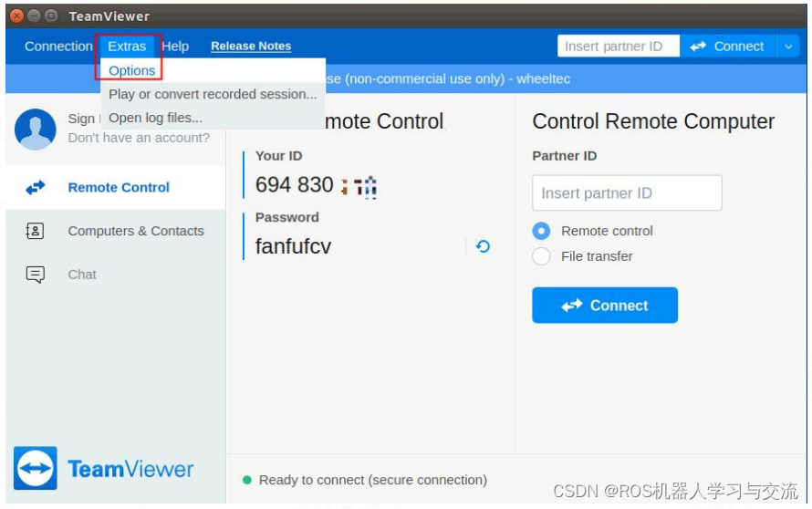Click the Partner ID label above the input
Screen dimensions: 812x509
565,156
